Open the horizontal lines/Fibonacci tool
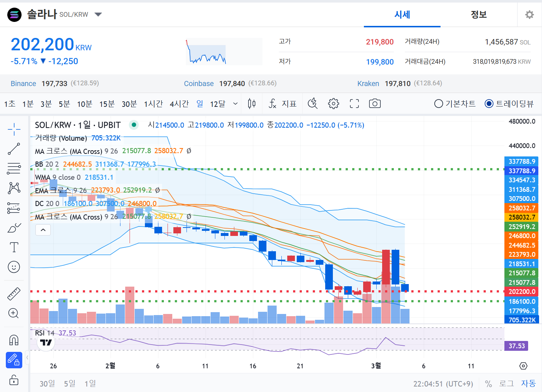The image size is (542, 392). pyautogui.click(x=14, y=168)
